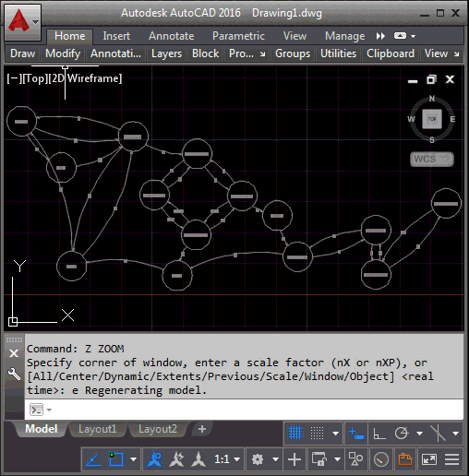Click the Isolate Objects icon

(x=356, y=459)
